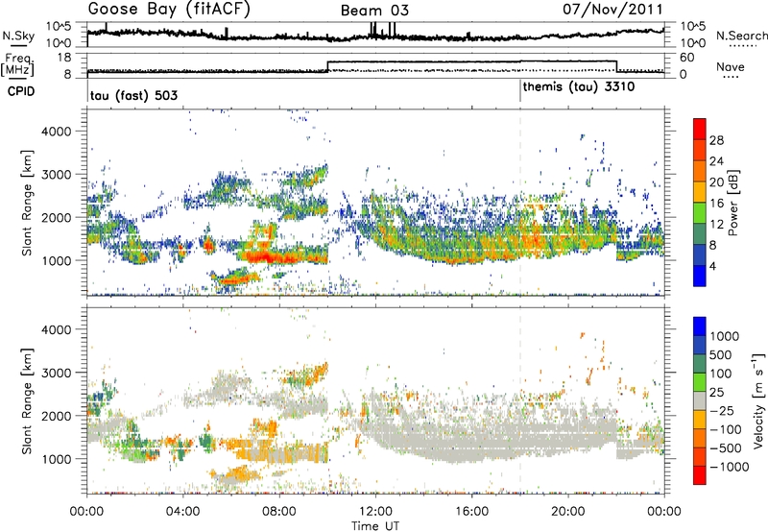Screen dimensions: 768x532
Task: Click the red bottom segment of Velocity colorbar
Action: click(700, 475)
